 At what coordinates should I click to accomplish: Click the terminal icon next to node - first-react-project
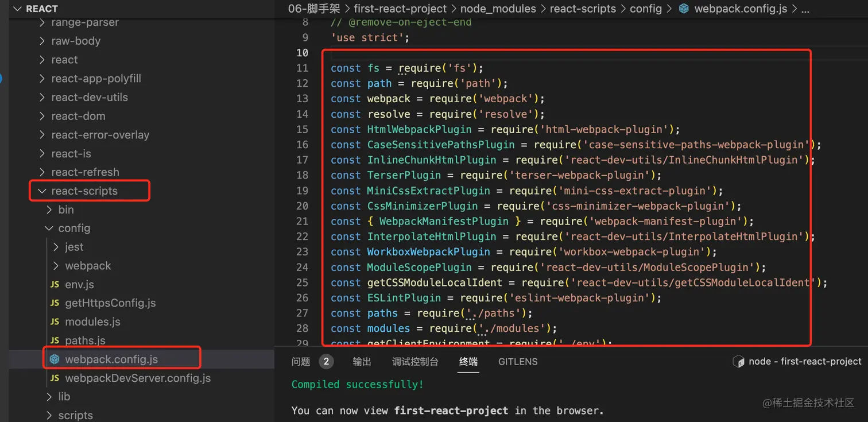click(739, 361)
